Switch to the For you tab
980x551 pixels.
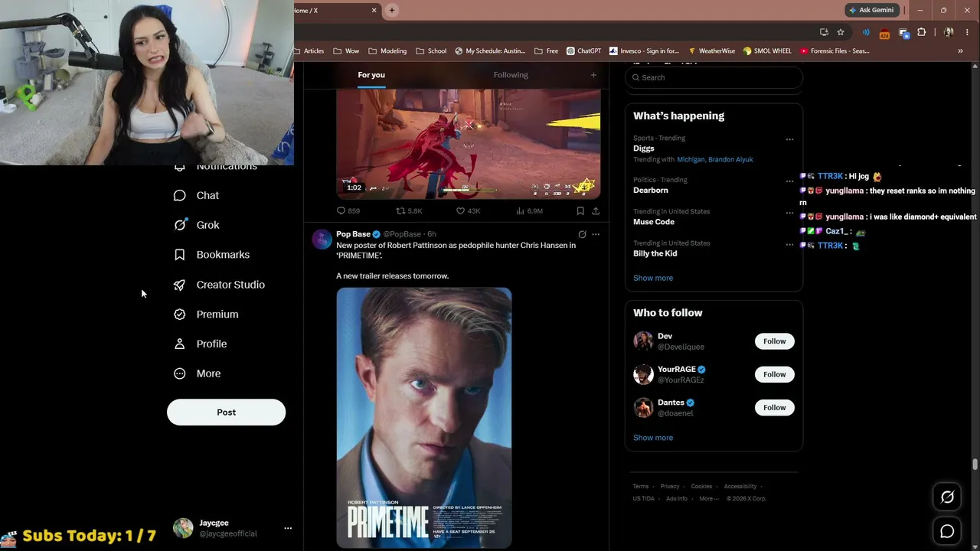click(x=371, y=75)
